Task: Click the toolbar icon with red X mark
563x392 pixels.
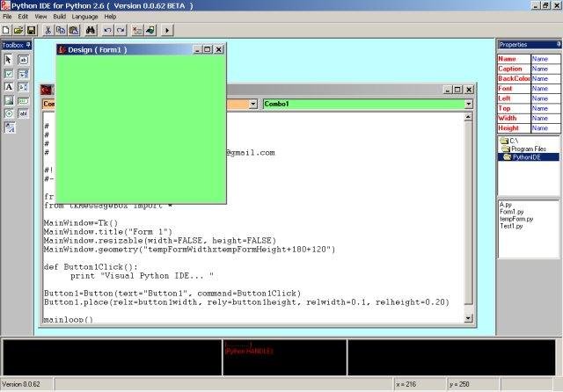Action: [x=137, y=30]
